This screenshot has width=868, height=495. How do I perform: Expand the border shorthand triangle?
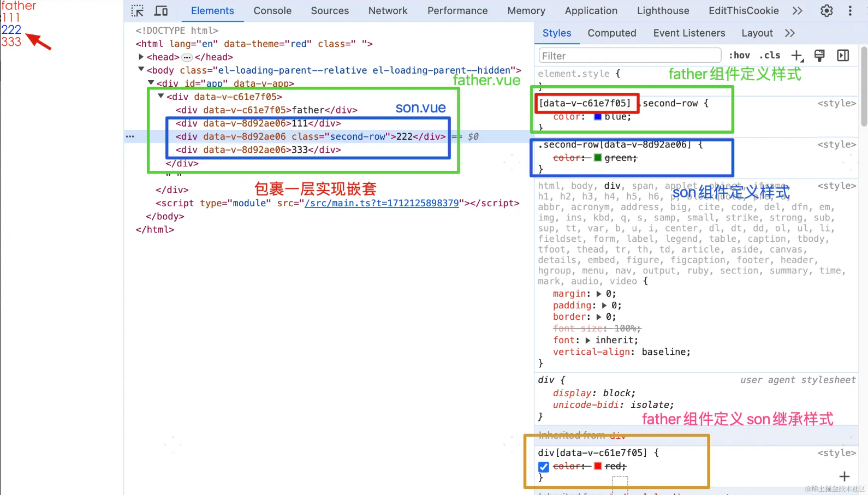click(x=599, y=317)
